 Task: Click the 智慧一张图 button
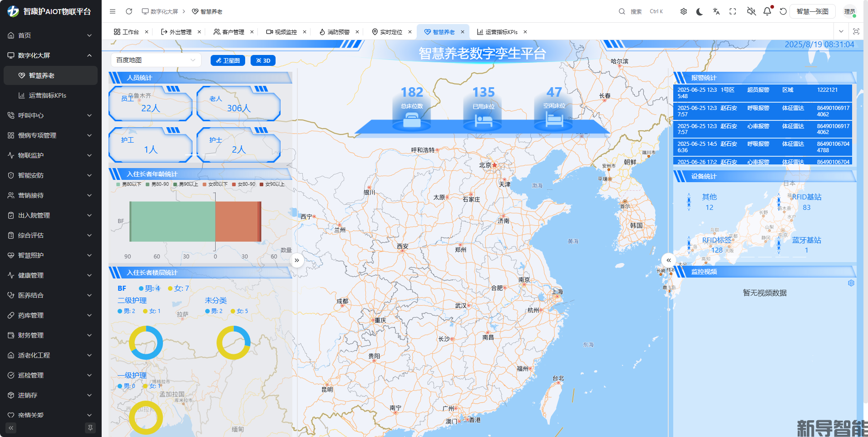pyautogui.click(x=812, y=11)
